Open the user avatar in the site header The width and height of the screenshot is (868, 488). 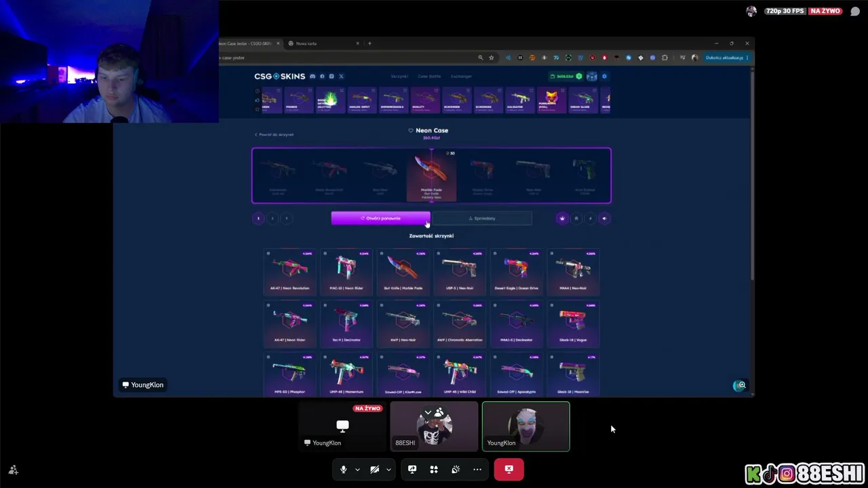pyautogui.click(x=592, y=77)
